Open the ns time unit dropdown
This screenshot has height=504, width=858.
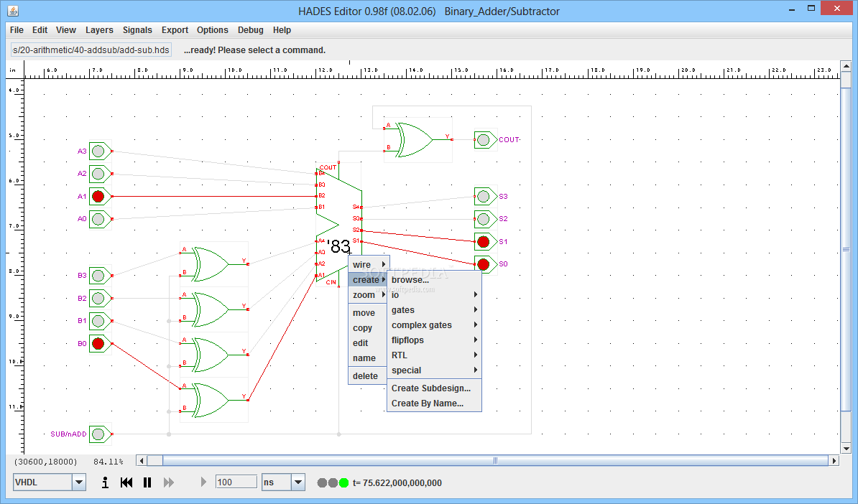coord(298,482)
